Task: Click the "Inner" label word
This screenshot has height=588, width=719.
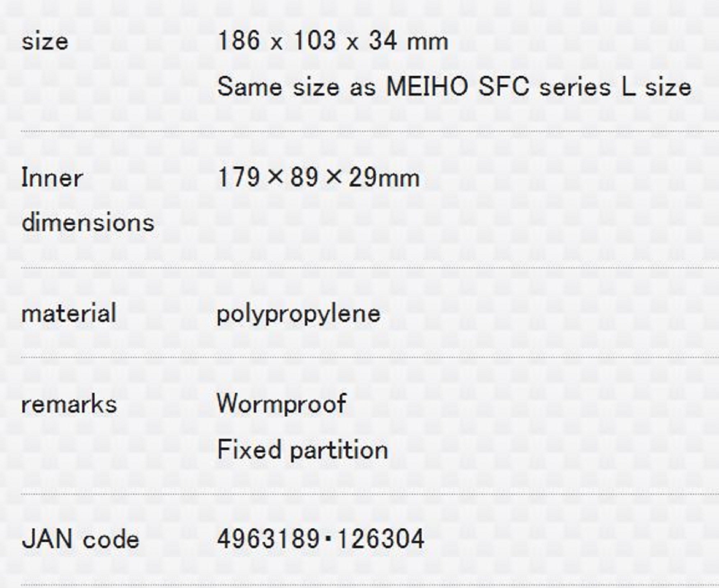Action: click(52, 178)
